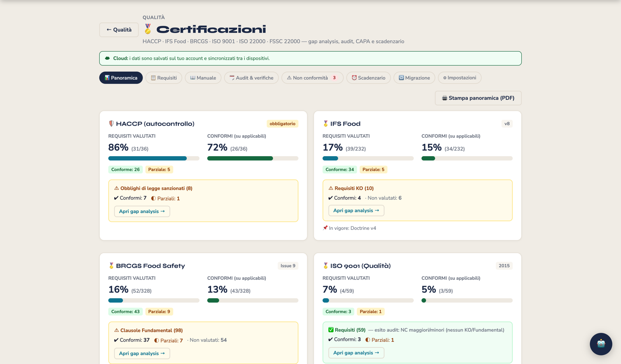
Task: Print overview with Stampa panoramica (PDF)
Action: click(478, 98)
